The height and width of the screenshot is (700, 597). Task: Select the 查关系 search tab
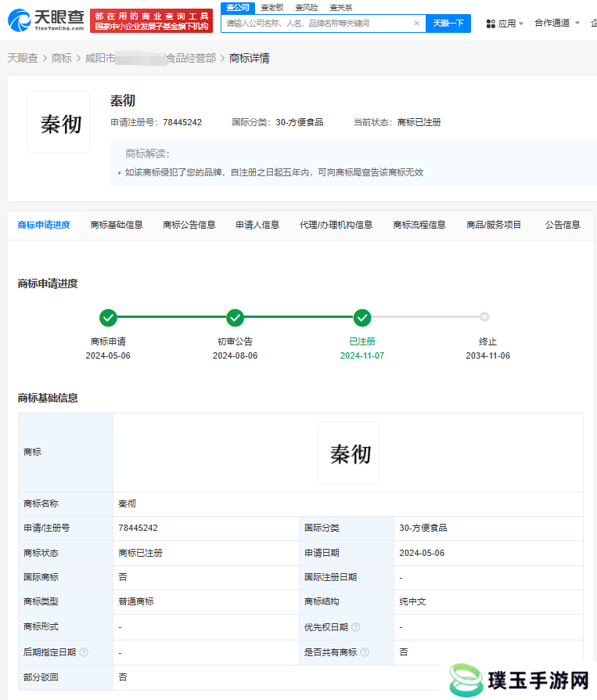pos(341,8)
